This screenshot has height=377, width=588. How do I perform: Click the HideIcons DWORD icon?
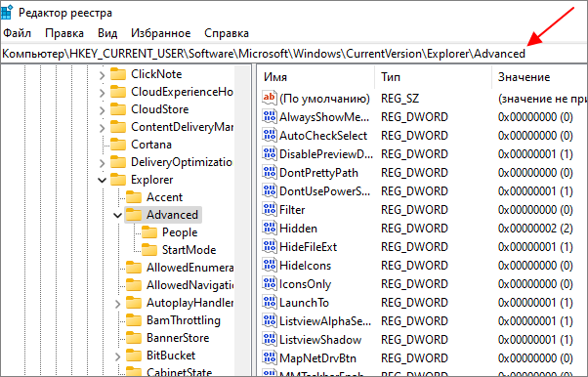coord(270,266)
